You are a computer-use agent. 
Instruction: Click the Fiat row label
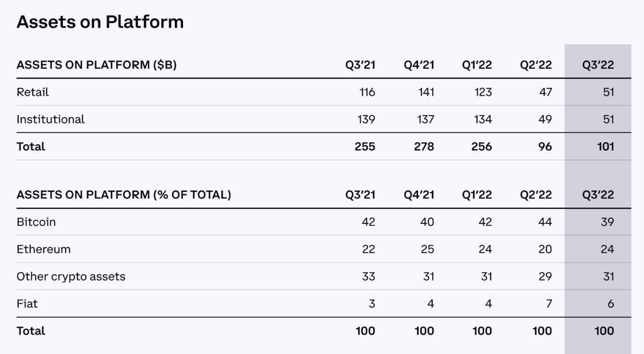[27, 304]
